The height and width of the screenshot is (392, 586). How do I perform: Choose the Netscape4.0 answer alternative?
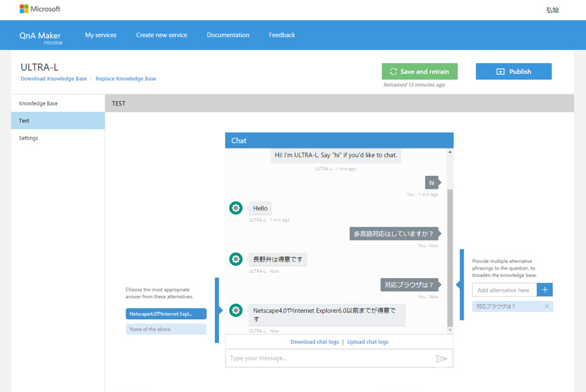coord(166,314)
